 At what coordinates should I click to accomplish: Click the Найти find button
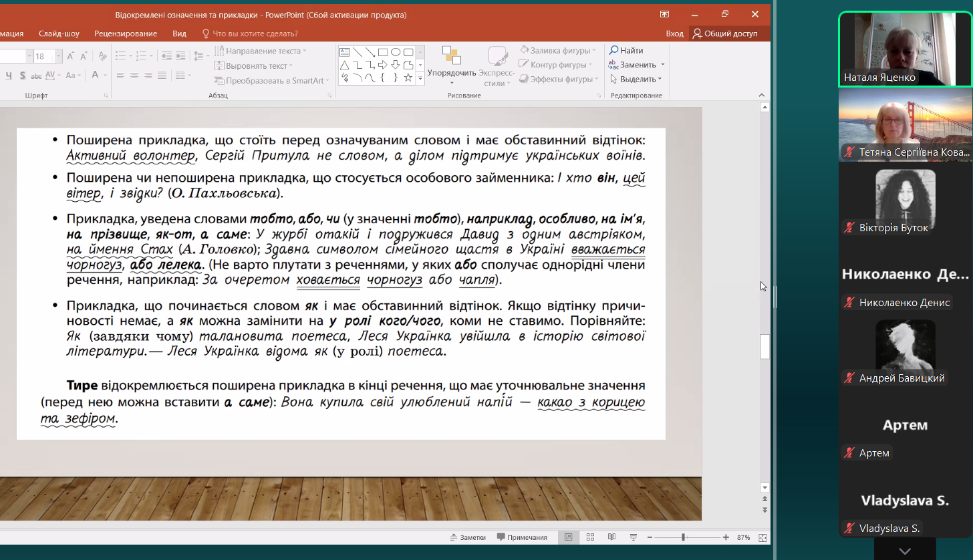(x=626, y=50)
